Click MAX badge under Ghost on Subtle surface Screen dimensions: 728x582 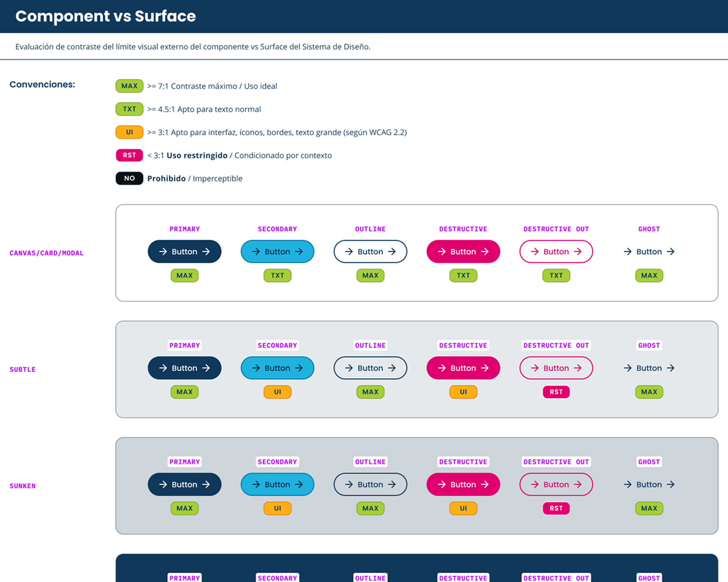(649, 392)
